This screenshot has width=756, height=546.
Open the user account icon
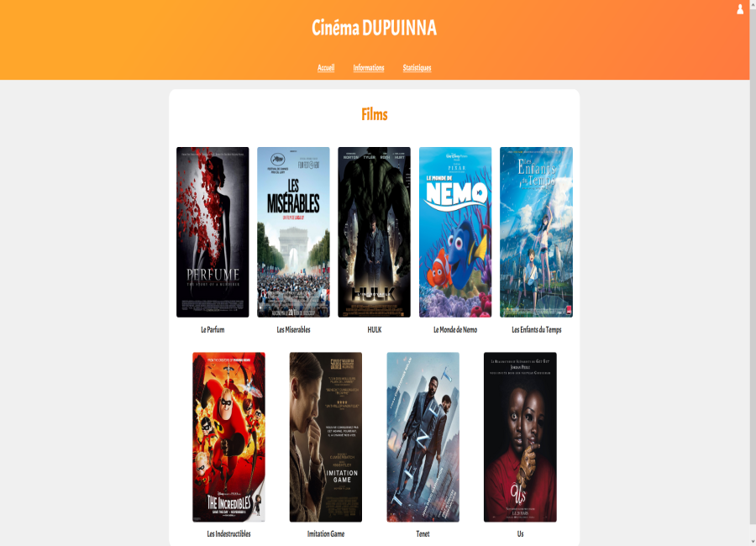tap(740, 9)
